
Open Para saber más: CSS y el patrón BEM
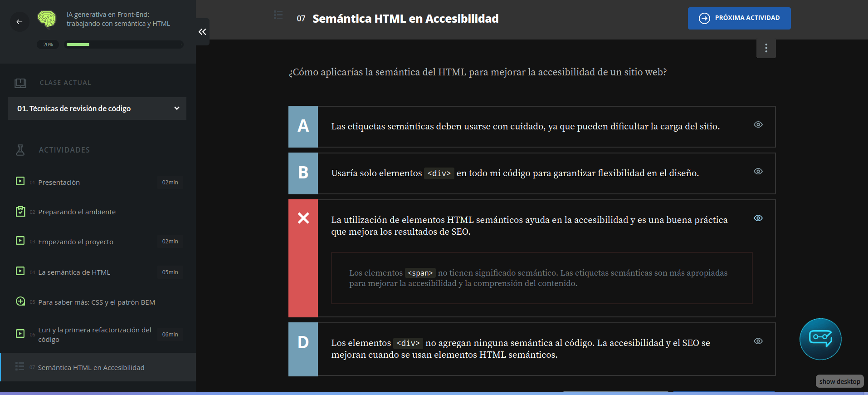point(99,302)
